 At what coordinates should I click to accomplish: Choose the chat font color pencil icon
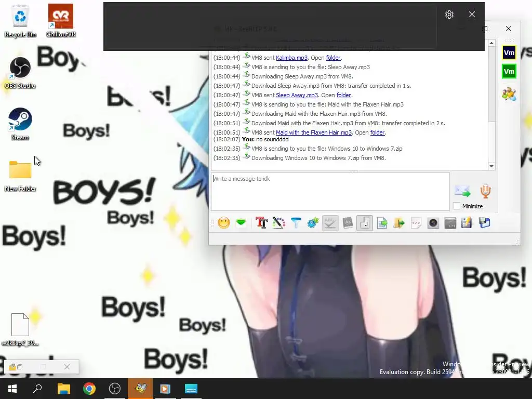click(x=278, y=223)
